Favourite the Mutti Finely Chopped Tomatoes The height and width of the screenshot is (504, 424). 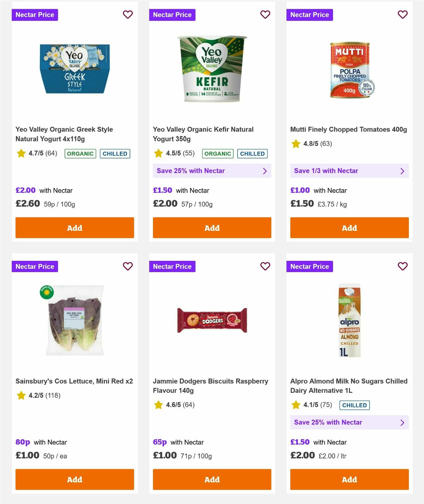pos(402,14)
